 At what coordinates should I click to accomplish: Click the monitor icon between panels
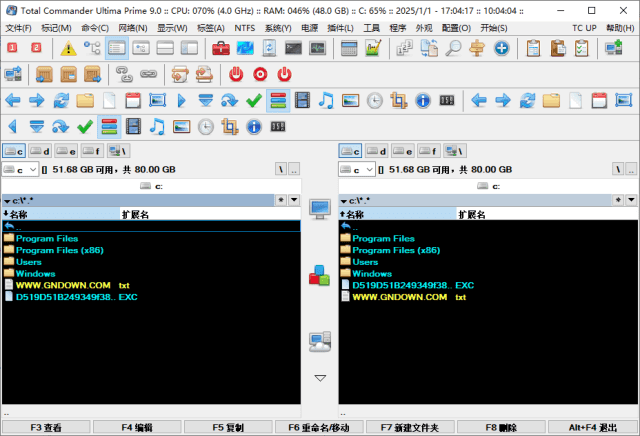[x=320, y=209]
